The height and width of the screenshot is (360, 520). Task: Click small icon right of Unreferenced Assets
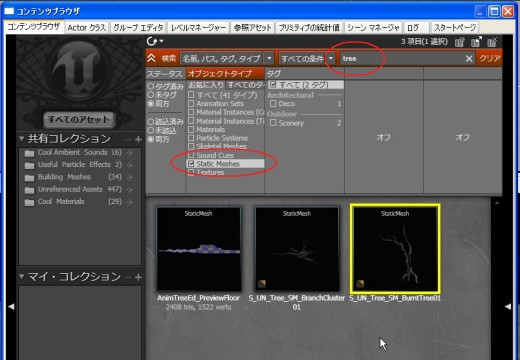coord(130,190)
